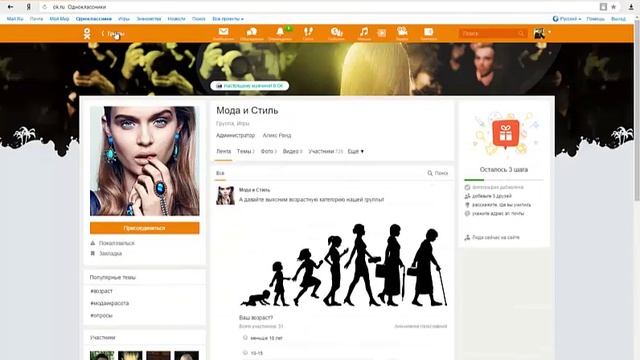
Task: Bookmark page with the star icon
Action: (613, 7)
